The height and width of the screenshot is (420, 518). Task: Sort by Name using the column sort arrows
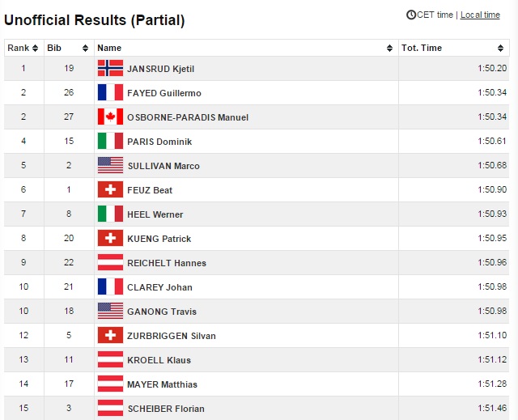click(391, 49)
